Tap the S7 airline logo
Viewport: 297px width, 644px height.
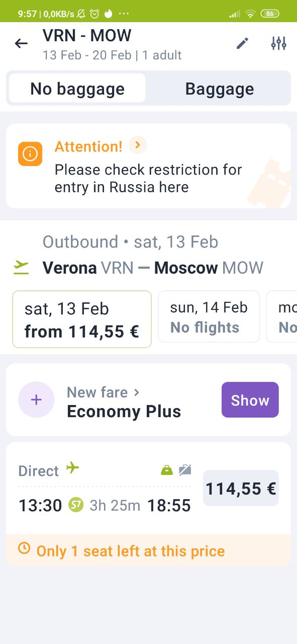pyautogui.click(x=76, y=504)
